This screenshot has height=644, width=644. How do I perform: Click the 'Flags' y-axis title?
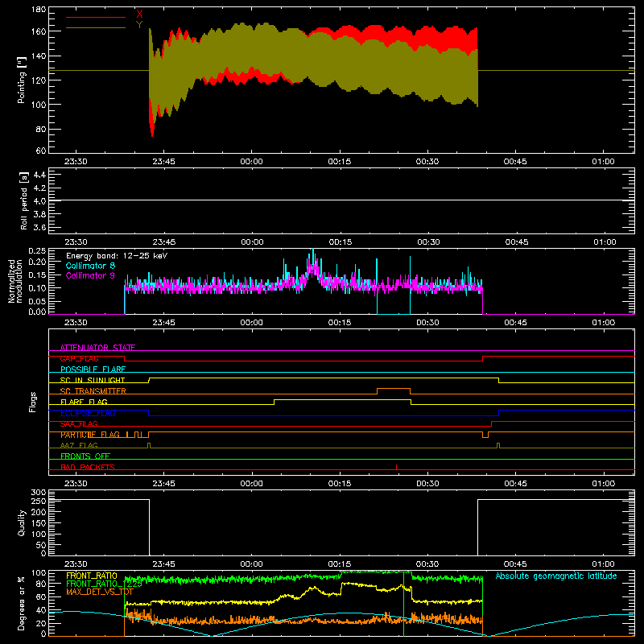[32, 402]
